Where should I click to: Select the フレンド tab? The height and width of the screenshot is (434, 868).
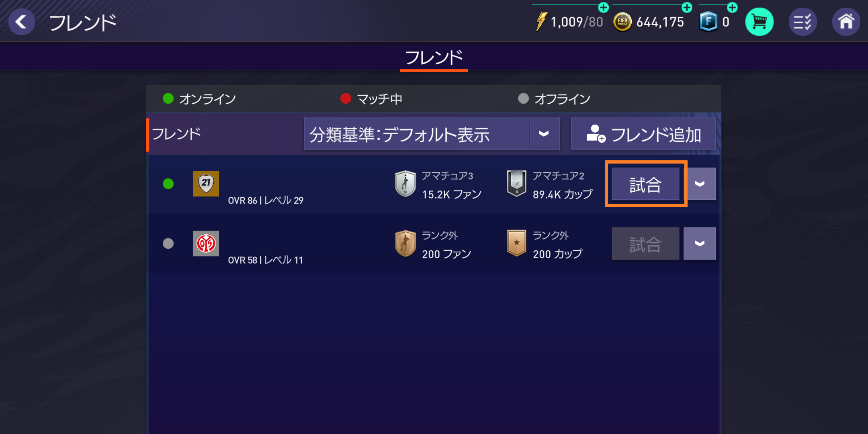point(434,58)
